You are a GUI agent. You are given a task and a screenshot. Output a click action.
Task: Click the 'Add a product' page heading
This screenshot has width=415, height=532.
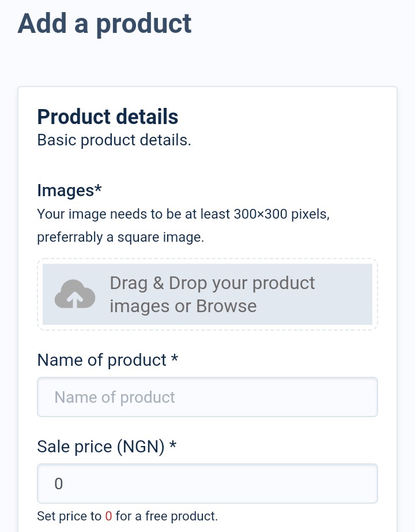point(105,24)
